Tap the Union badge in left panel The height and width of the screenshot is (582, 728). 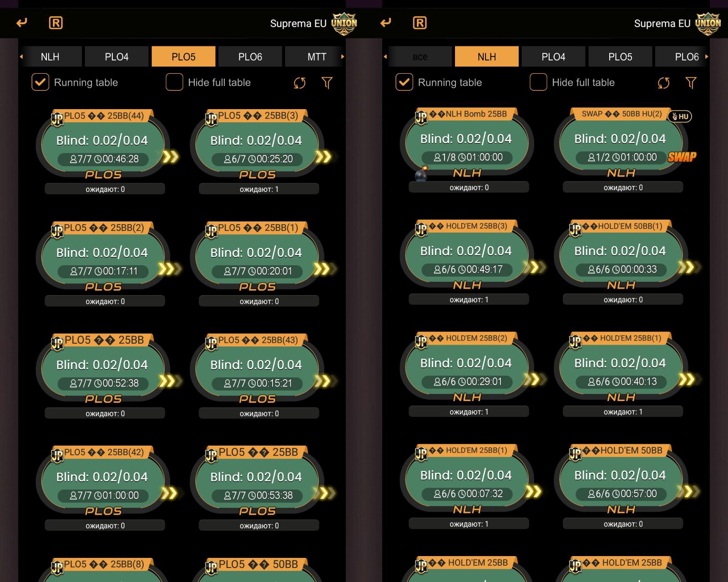point(344,23)
